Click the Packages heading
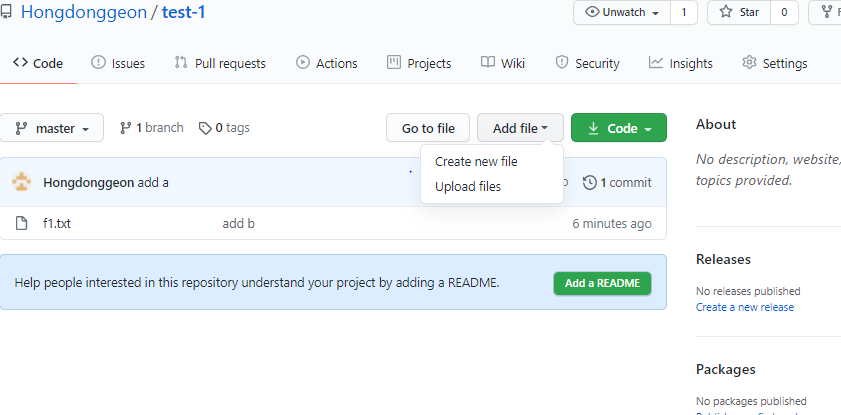The image size is (841, 415). [x=726, y=369]
